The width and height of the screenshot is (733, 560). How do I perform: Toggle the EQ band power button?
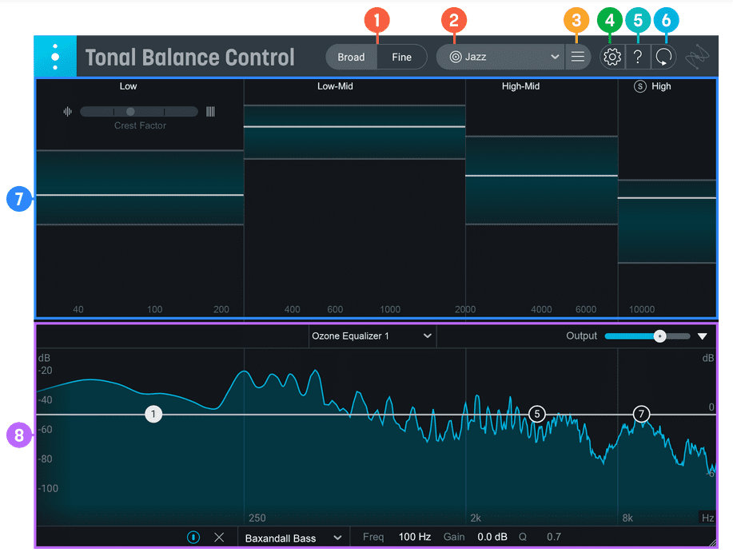pos(193,538)
